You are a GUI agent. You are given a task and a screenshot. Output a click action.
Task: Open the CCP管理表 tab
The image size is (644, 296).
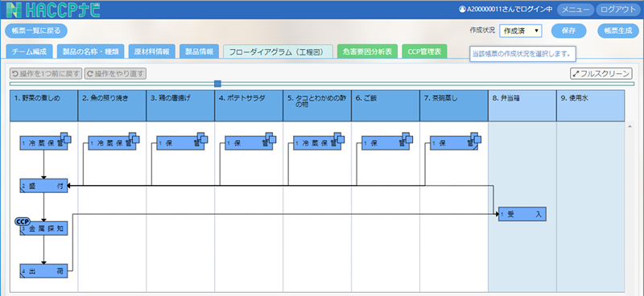click(x=425, y=51)
